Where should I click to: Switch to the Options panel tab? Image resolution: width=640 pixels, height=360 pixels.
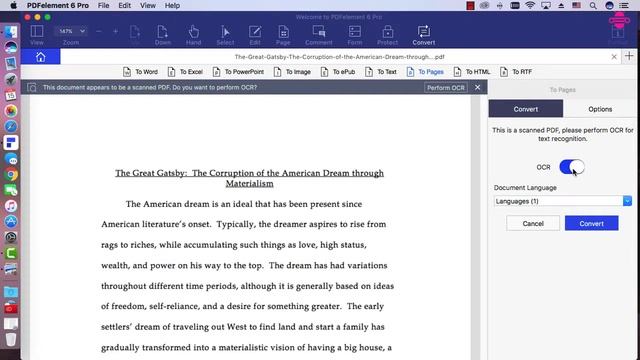tap(600, 109)
